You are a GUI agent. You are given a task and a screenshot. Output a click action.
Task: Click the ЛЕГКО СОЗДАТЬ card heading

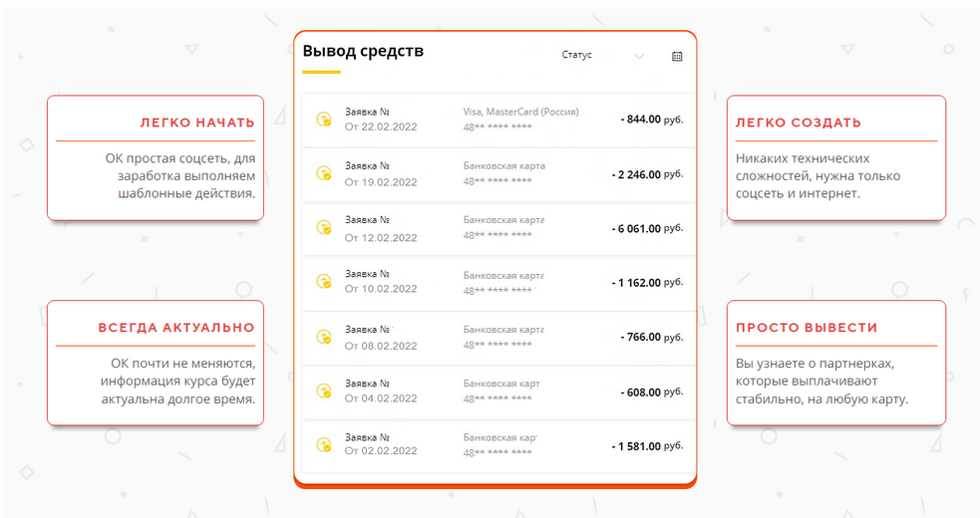pos(799,123)
